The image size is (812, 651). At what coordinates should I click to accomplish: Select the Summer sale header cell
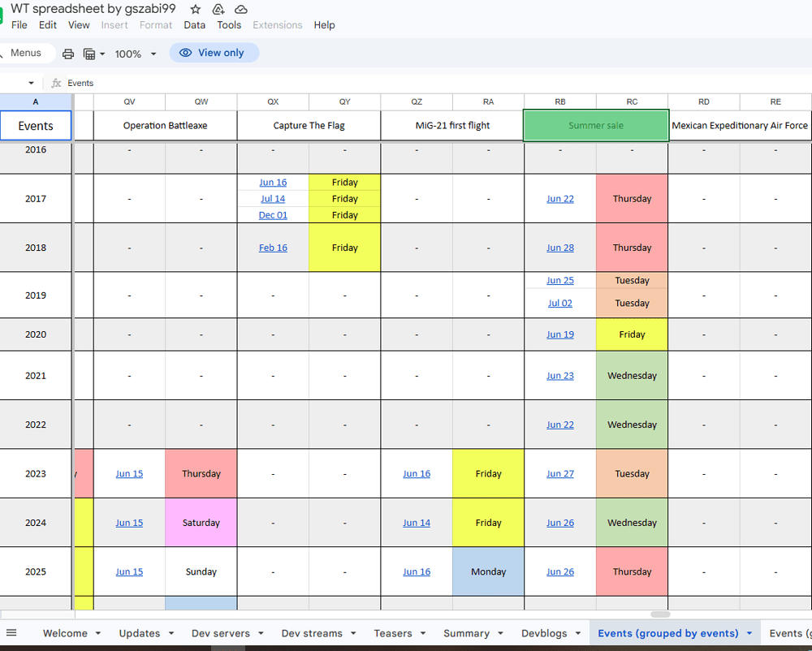596,125
